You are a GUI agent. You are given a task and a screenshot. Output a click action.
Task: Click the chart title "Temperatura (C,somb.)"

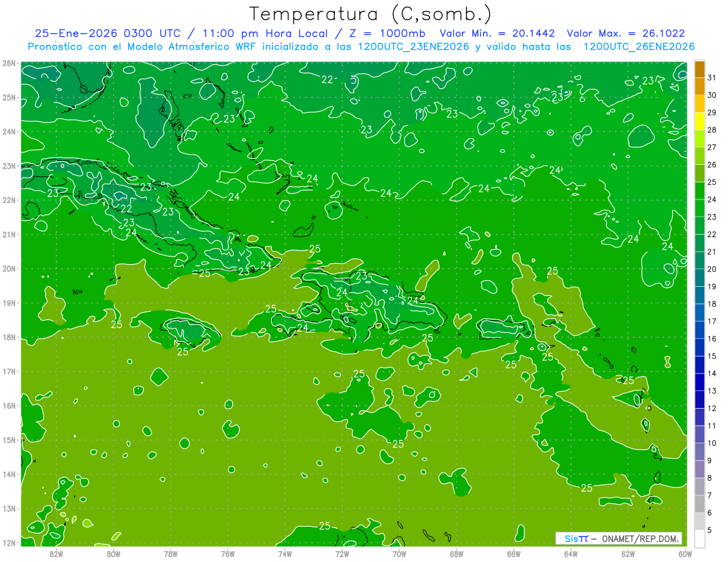tap(370, 14)
